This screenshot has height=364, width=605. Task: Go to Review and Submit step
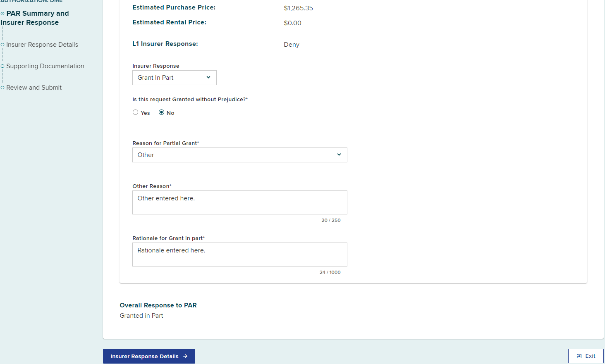click(x=34, y=88)
